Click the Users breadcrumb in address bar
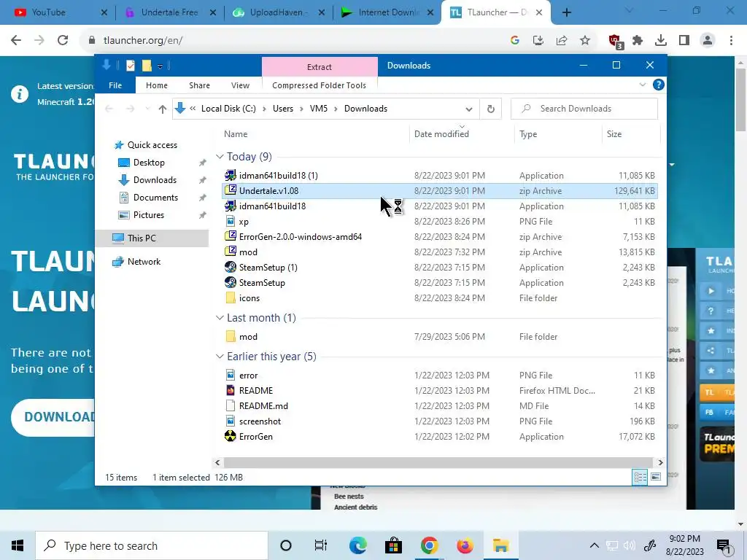The width and height of the screenshot is (747, 560). [283, 109]
